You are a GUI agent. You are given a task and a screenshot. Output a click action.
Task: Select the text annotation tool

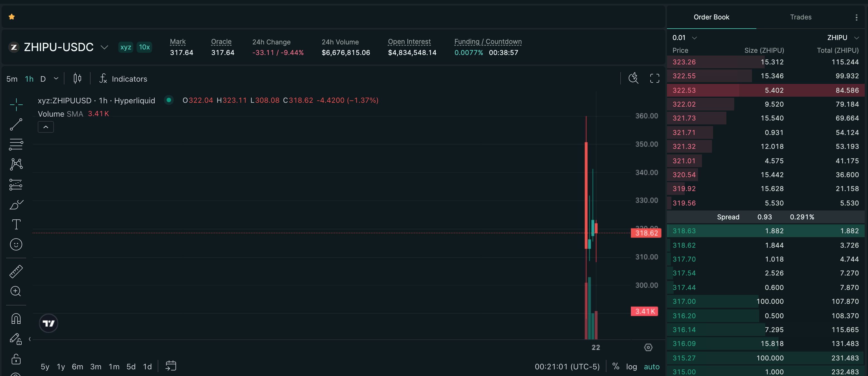click(16, 224)
